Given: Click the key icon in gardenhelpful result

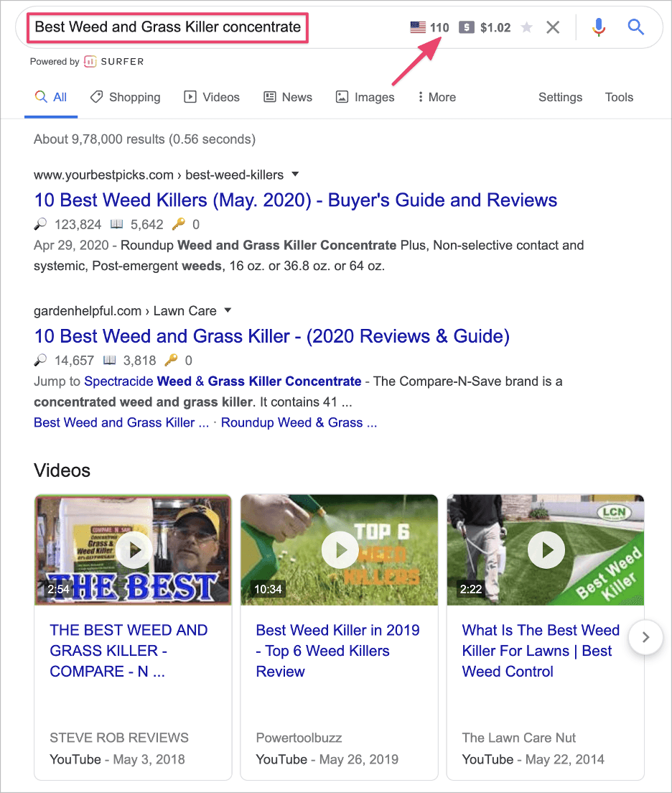Looking at the screenshot, I should (x=171, y=360).
